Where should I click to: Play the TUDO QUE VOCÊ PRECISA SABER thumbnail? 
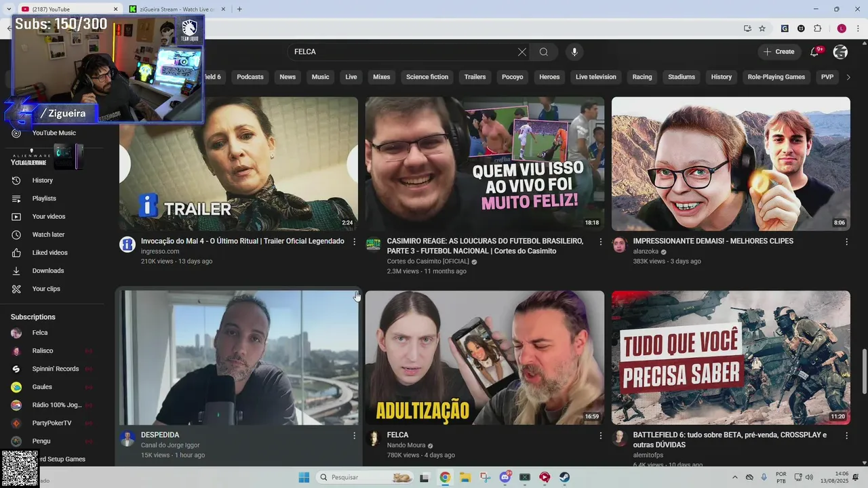(731, 358)
